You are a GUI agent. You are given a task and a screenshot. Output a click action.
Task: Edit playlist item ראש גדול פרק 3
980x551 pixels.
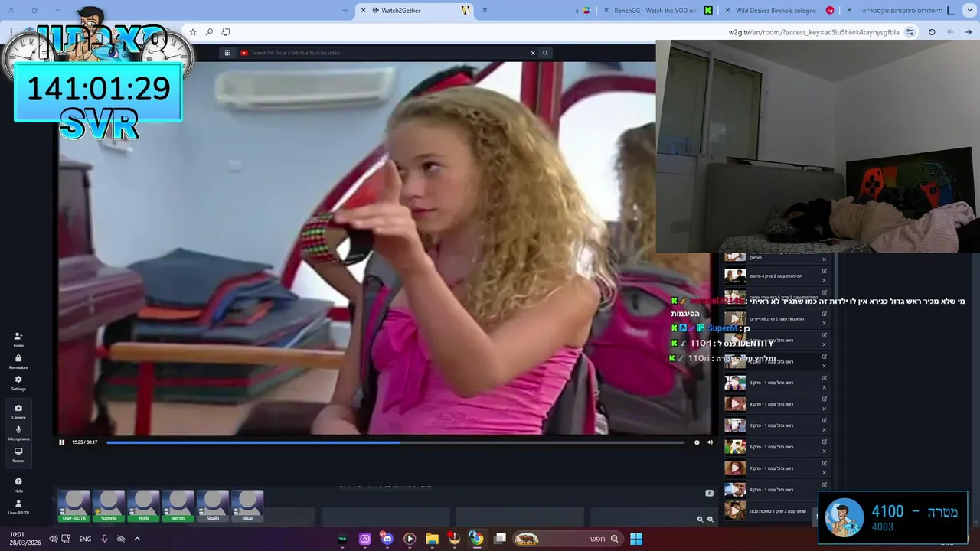[x=825, y=378]
